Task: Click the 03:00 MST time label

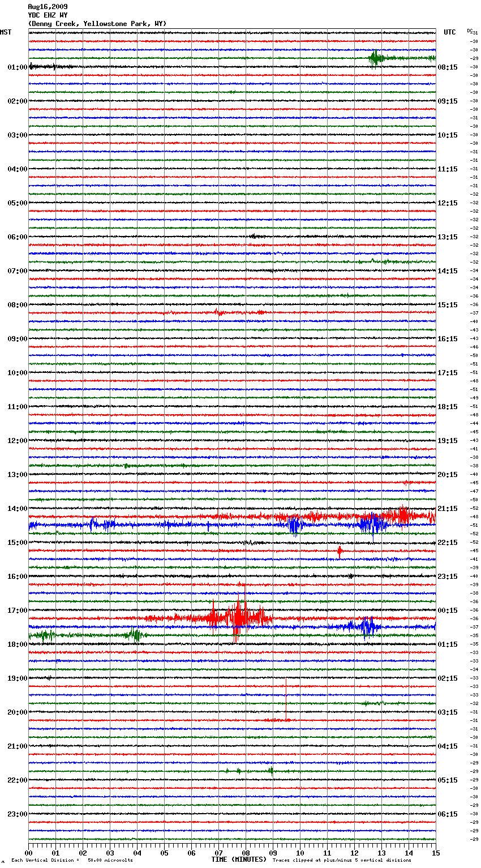Action: 18,135
